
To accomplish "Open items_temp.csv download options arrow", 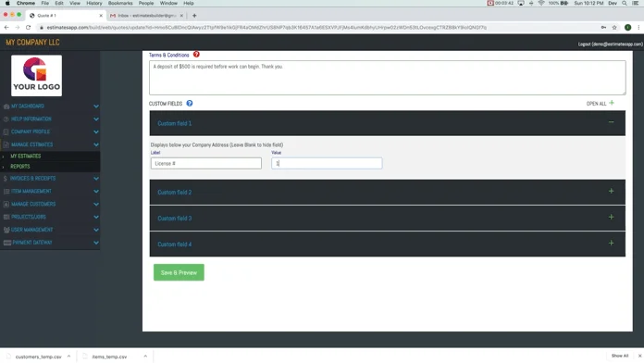I will pos(145,357).
